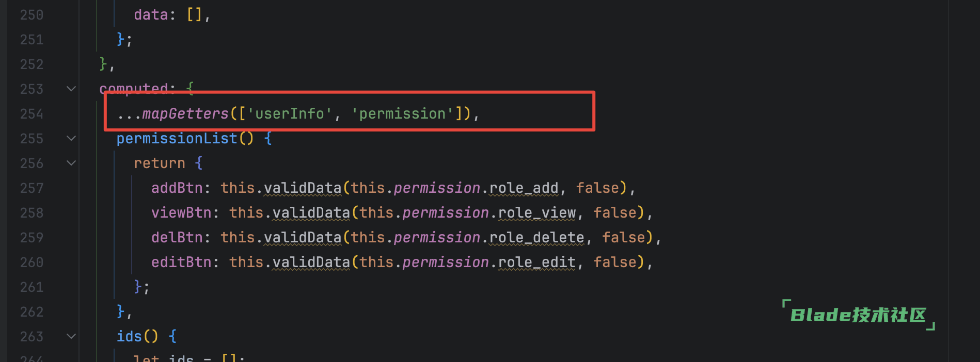Click role_add property reference
Image resolution: width=980 pixels, height=362 pixels.
pyautogui.click(x=524, y=188)
